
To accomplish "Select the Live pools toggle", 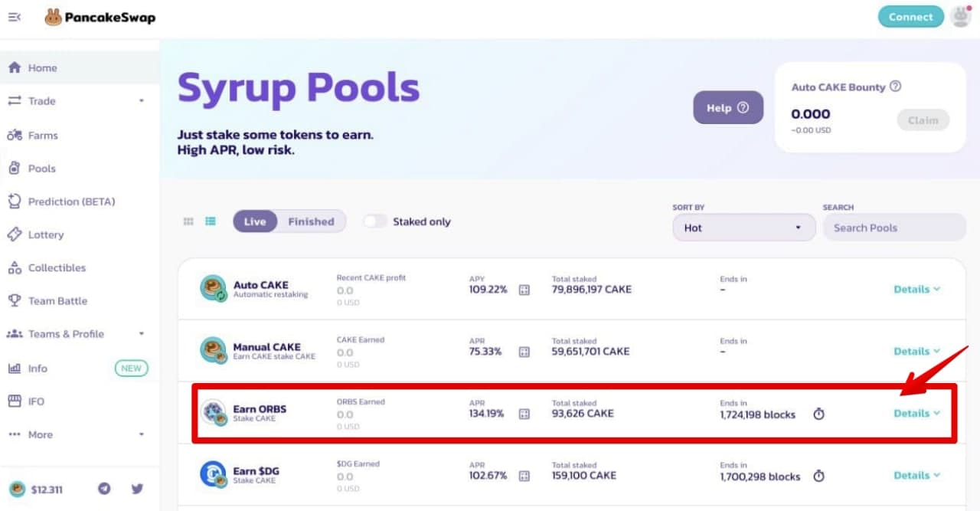I will (255, 221).
